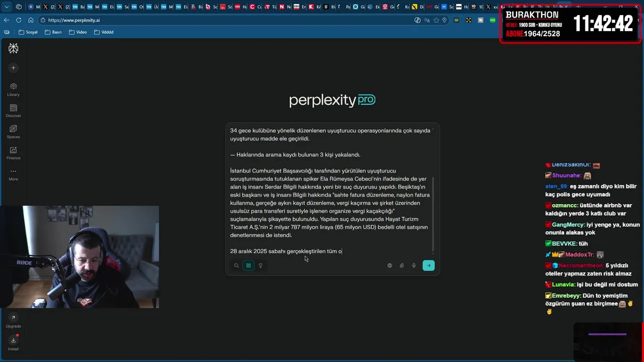Viewport: 644px width, 362px height.
Task: Expand the tab search dropdown chevron
Action: pyautogui.click(x=7, y=7)
